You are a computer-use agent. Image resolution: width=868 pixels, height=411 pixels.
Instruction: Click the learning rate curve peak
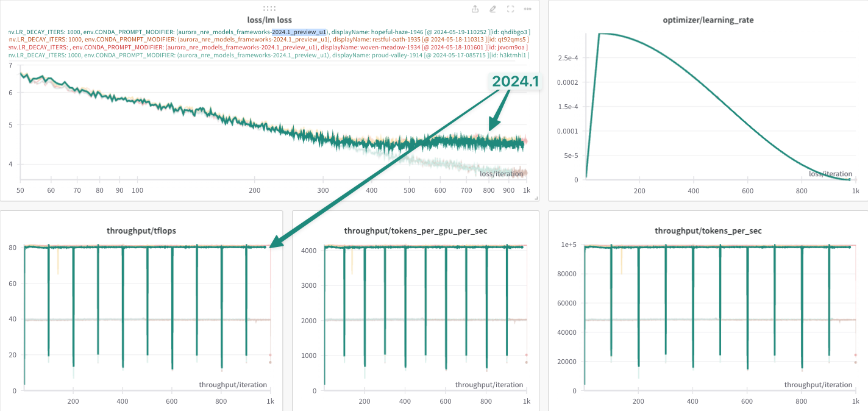coord(600,34)
